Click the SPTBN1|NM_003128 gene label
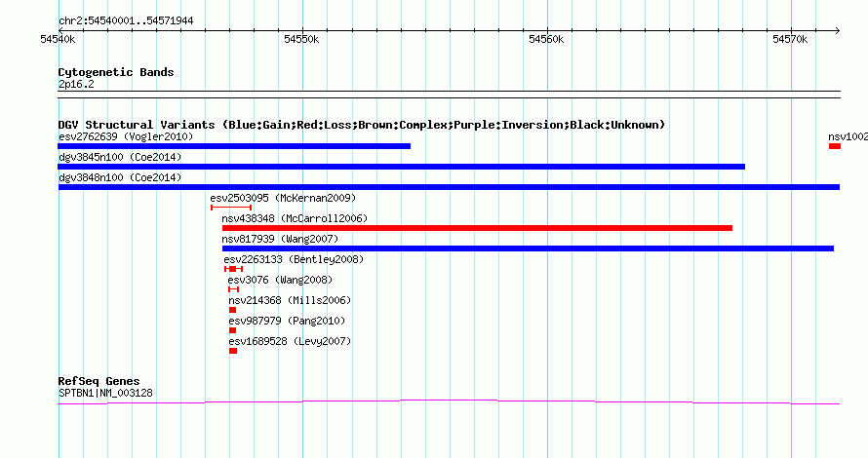The height and width of the screenshot is (458, 868). tap(105, 393)
